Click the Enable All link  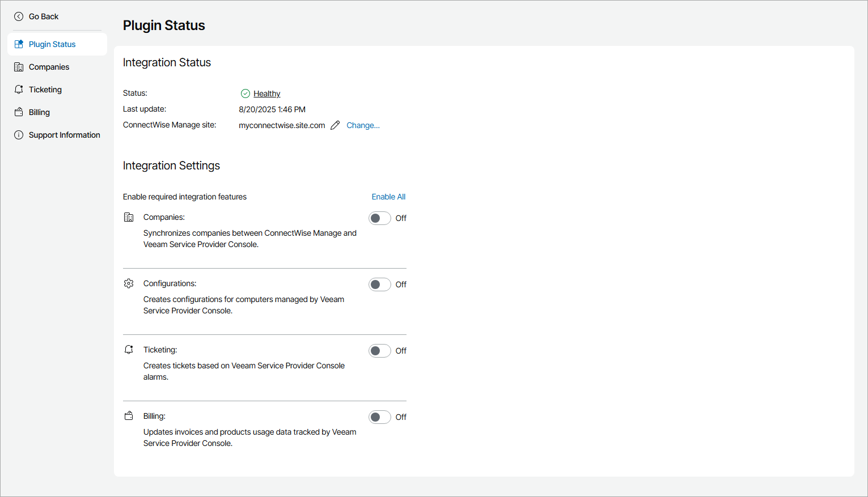tap(388, 196)
